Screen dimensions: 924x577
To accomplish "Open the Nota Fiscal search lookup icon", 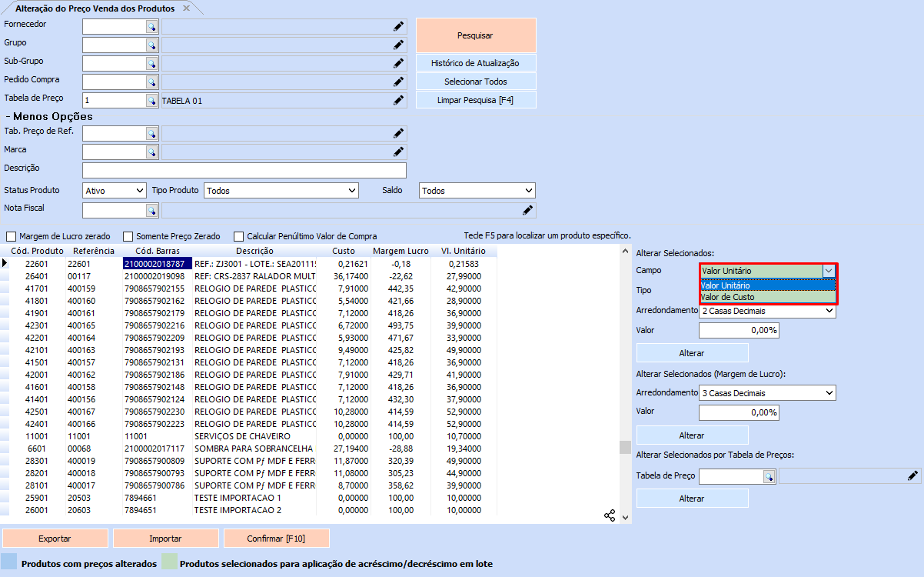I will click(152, 210).
